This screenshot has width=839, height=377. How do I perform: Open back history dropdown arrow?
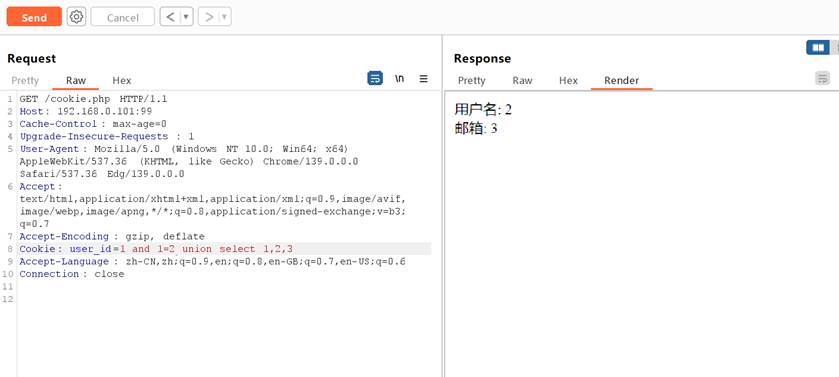pyautogui.click(x=186, y=17)
